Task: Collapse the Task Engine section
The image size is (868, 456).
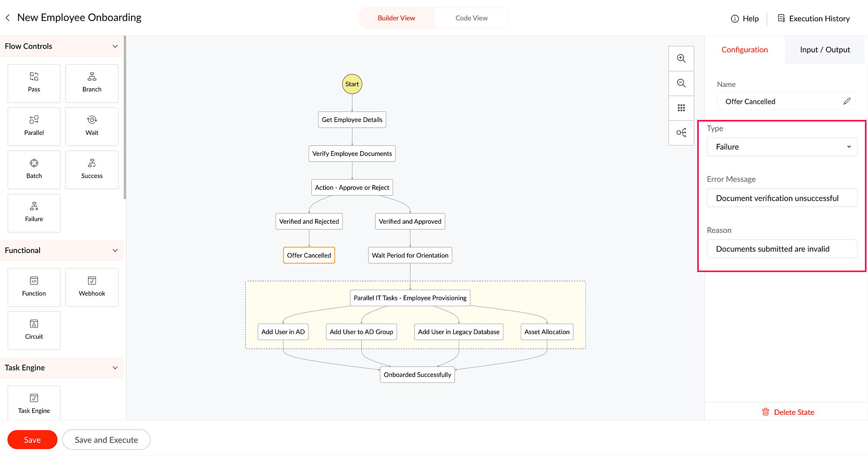Action: [115, 368]
